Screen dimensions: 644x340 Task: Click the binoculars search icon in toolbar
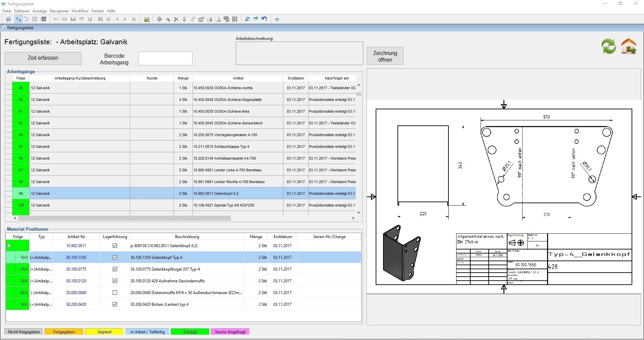point(100,19)
